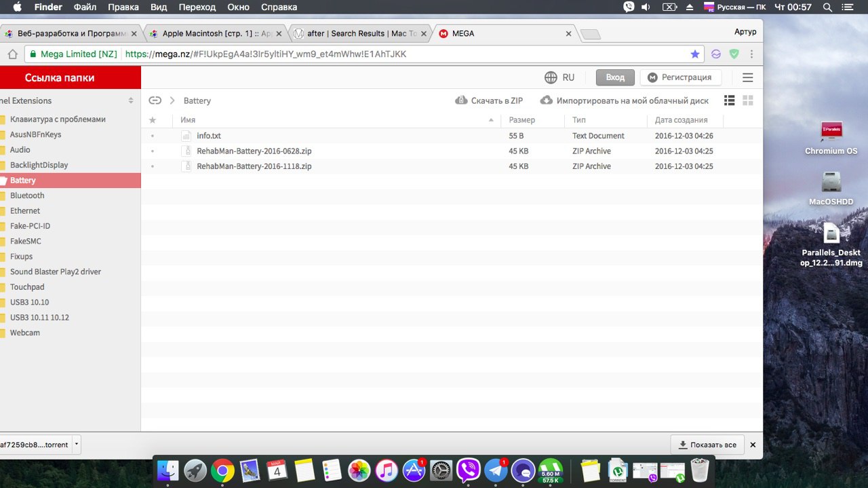Open the Правка menu
868x488 pixels.
pyautogui.click(x=123, y=7)
